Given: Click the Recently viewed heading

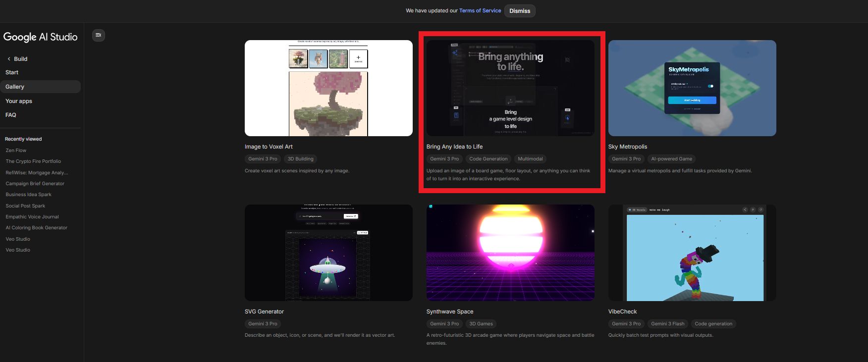Looking at the screenshot, I should (x=23, y=139).
